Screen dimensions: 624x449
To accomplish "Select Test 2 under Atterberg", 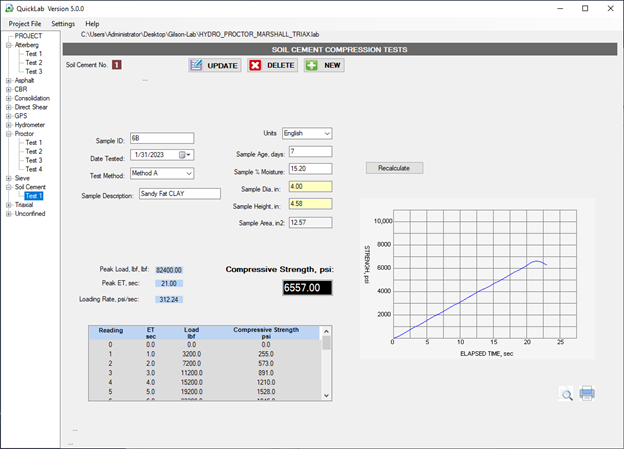I will click(34, 62).
